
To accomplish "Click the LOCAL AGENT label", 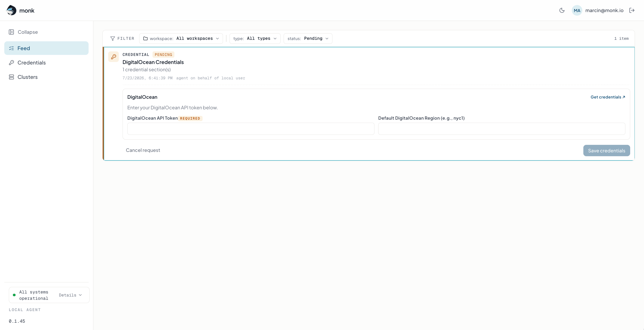I will (x=25, y=310).
